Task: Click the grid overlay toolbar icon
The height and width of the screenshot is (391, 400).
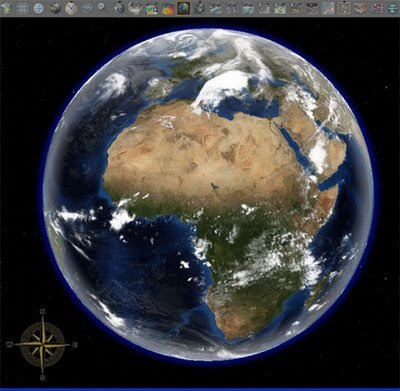Action: pyautogui.click(x=22, y=8)
